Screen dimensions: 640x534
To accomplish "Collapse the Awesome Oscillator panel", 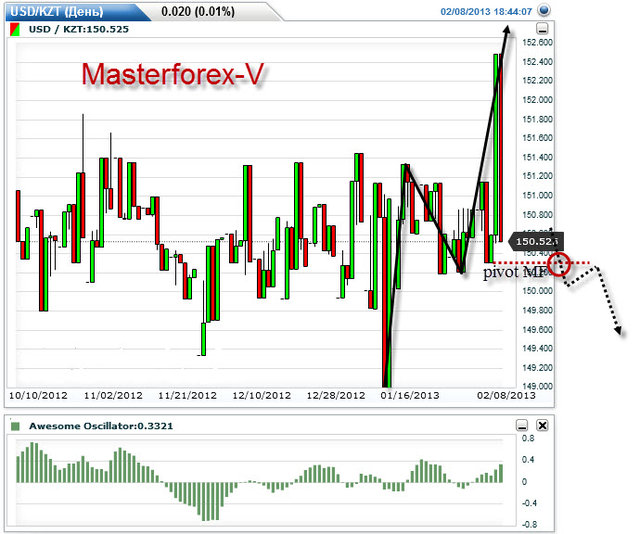I will click(x=521, y=425).
